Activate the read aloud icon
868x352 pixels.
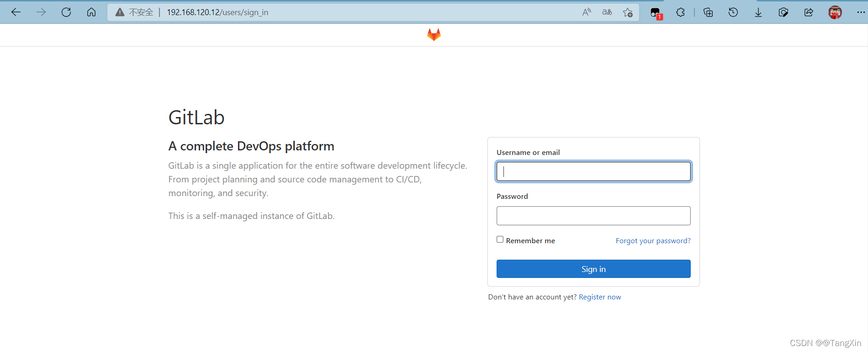[x=587, y=12]
